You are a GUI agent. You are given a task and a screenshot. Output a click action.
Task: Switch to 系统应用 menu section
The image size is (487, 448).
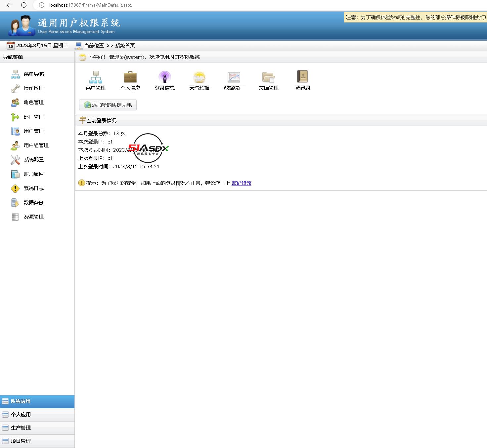point(37,401)
